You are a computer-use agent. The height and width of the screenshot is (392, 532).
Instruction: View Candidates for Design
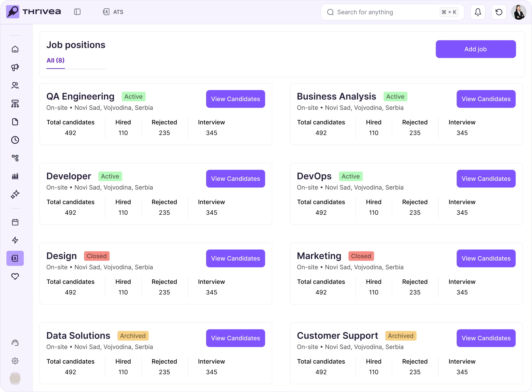[x=235, y=258]
